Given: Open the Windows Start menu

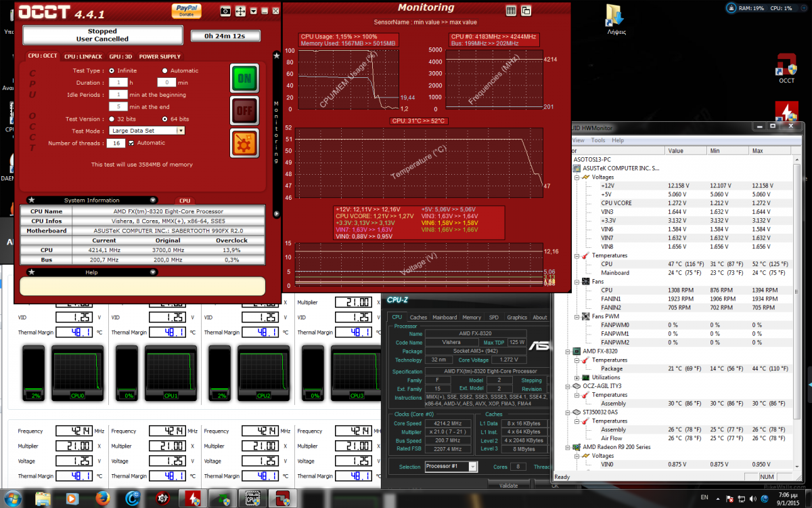Looking at the screenshot, I should click(13, 498).
